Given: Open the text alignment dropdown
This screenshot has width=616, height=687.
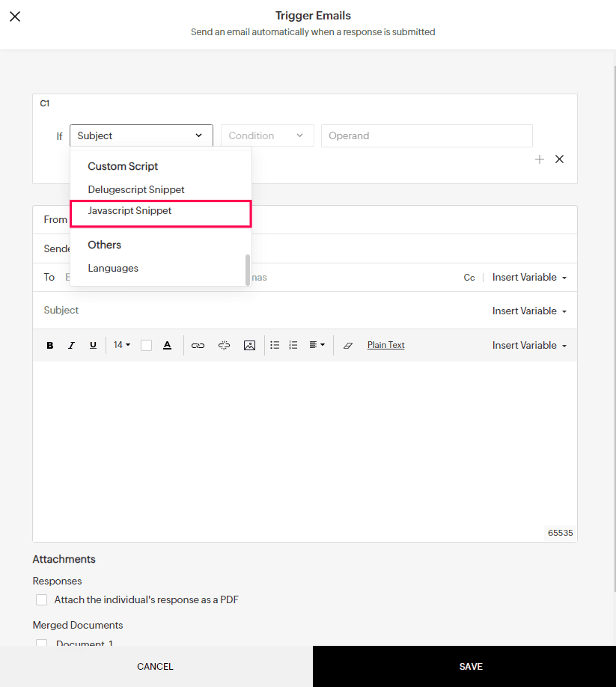Looking at the screenshot, I should [317, 345].
